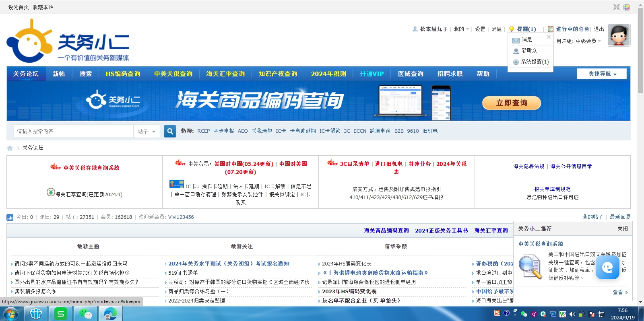This screenshot has height=321, width=644.
Task: Click the volume speaker tray icon
Action: [x=572, y=314]
